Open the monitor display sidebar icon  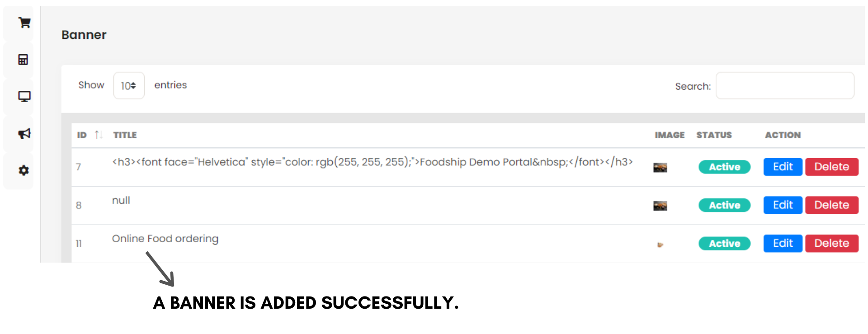24,96
